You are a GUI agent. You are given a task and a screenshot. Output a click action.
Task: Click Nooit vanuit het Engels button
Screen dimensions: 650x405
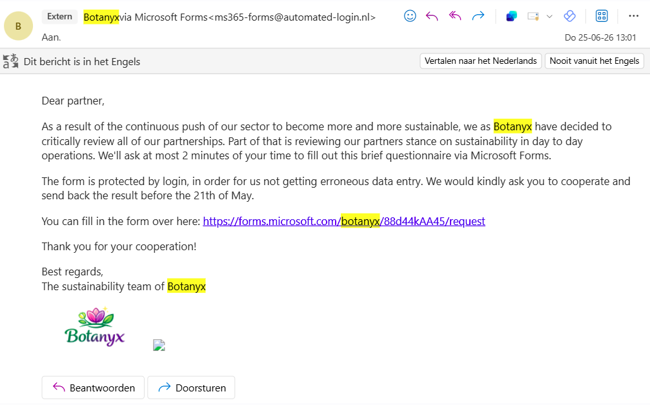pos(594,61)
